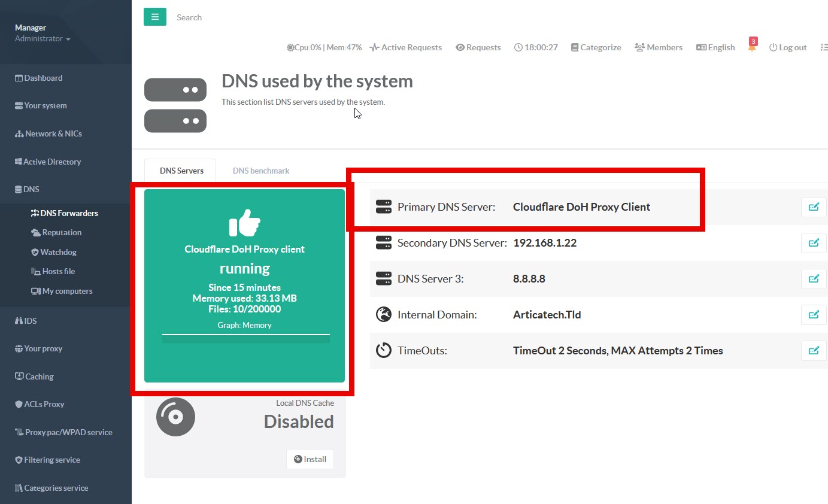
Task: Click the Memory graph bar
Action: tap(245, 339)
